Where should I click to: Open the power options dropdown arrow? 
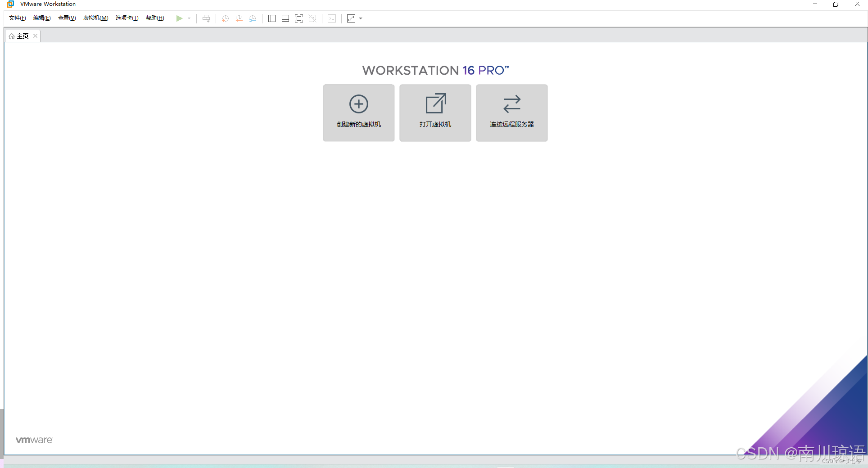point(189,18)
